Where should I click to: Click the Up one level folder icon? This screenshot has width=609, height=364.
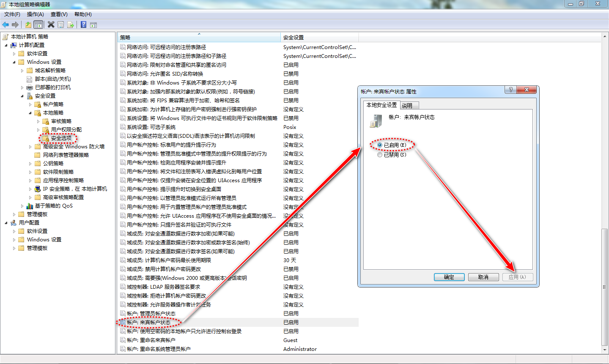tap(28, 25)
